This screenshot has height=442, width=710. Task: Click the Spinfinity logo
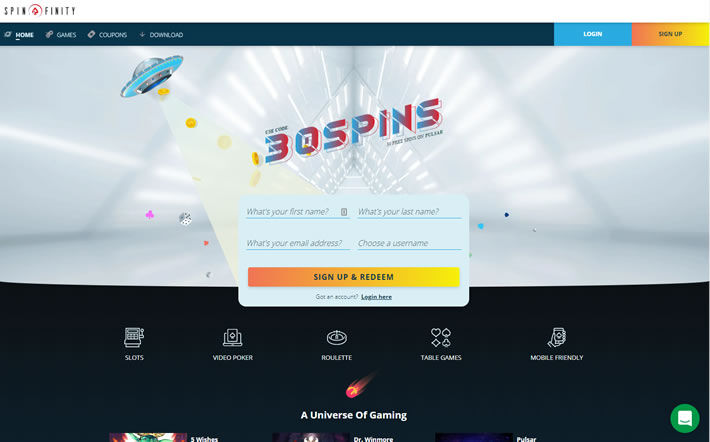click(39, 10)
